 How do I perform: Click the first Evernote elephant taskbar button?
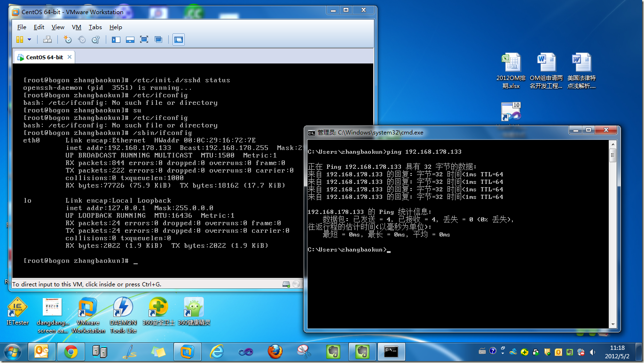coord(333,351)
